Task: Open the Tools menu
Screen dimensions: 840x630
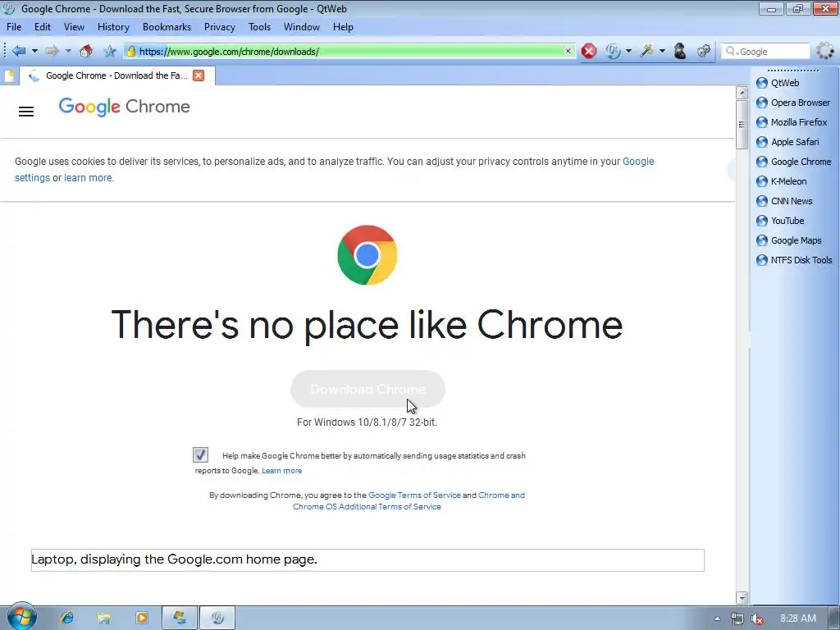Action: (x=259, y=27)
